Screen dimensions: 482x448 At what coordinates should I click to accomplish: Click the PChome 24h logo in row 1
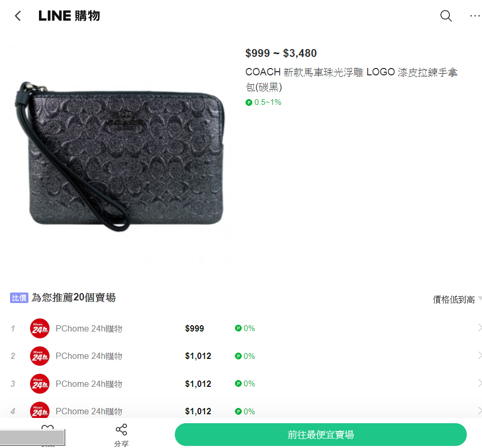[x=40, y=328]
